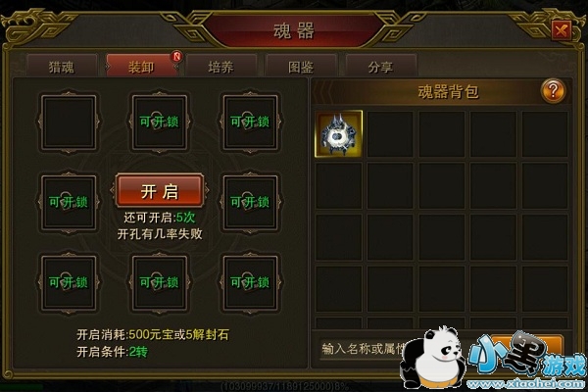
Task: Open the orange question mark help icon
Action: [553, 91]
